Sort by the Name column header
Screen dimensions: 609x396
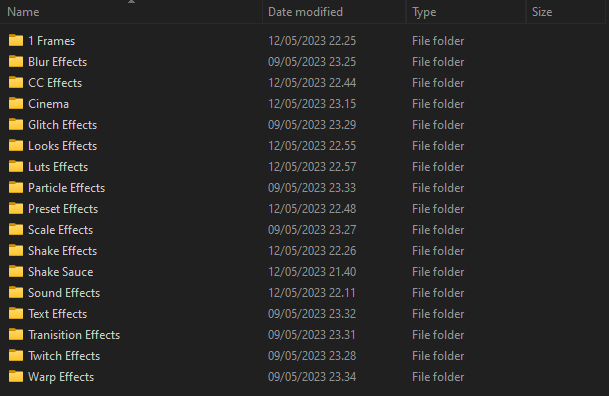(x=131, y=12)
